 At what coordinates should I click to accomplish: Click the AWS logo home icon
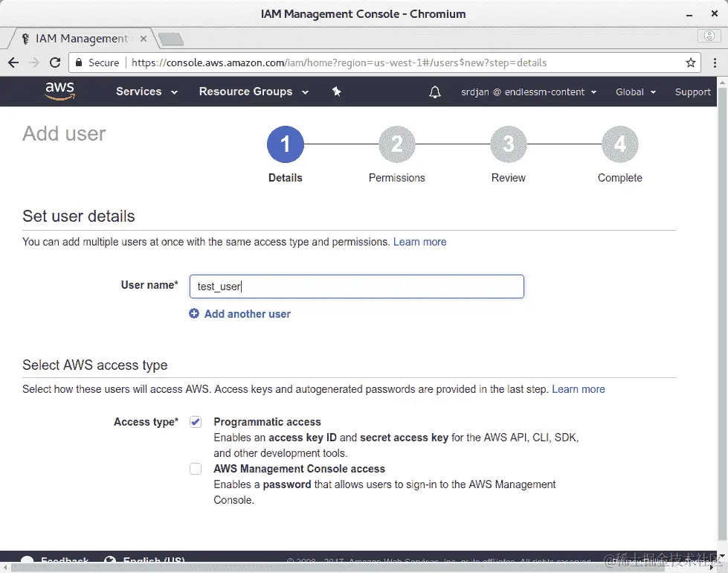pos(60,91)
